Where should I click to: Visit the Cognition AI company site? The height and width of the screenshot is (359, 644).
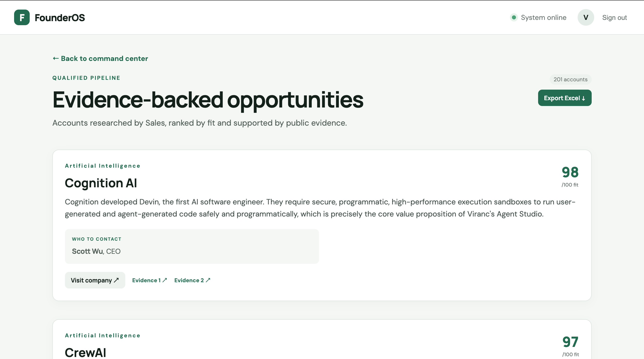[95, 280]
